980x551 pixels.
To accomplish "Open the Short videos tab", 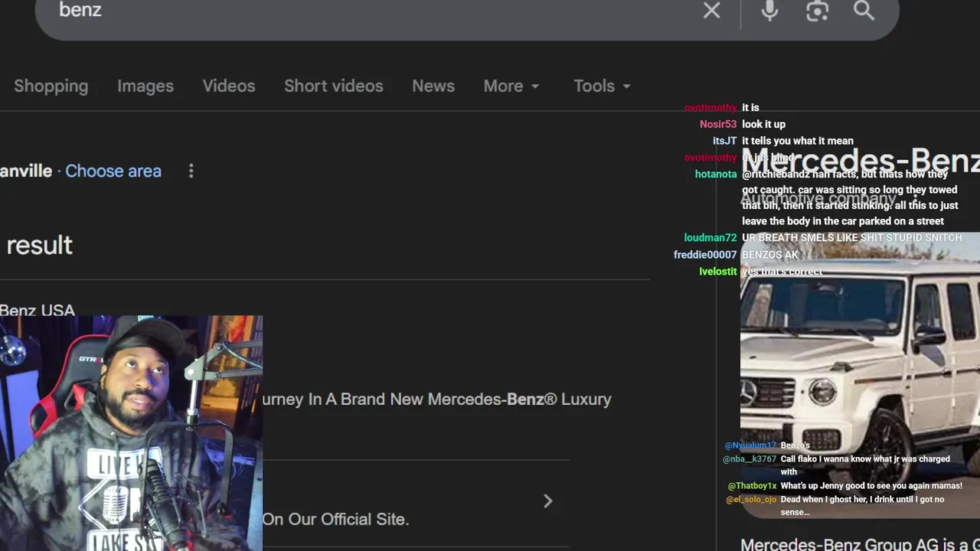I will coord(334,86).
